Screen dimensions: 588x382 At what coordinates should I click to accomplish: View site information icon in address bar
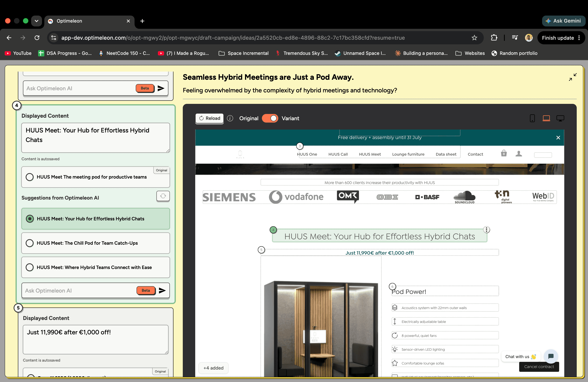(x=54, y=38)
